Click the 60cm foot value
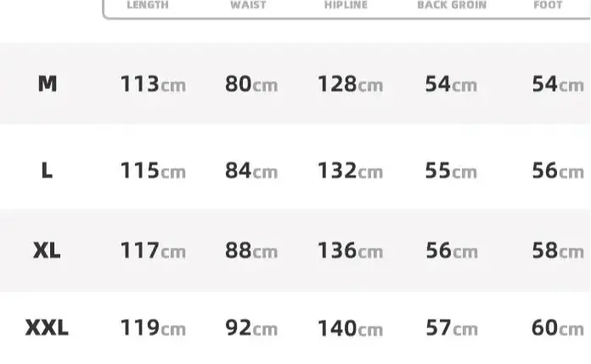Screen dimensions: 591x364 558,328
